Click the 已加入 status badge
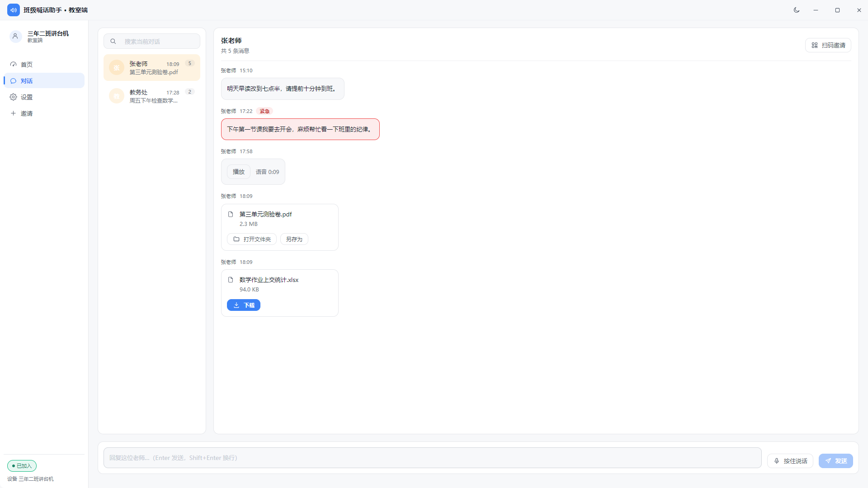The height and width of the screenshot is (488, 868). tap(22, 466)
